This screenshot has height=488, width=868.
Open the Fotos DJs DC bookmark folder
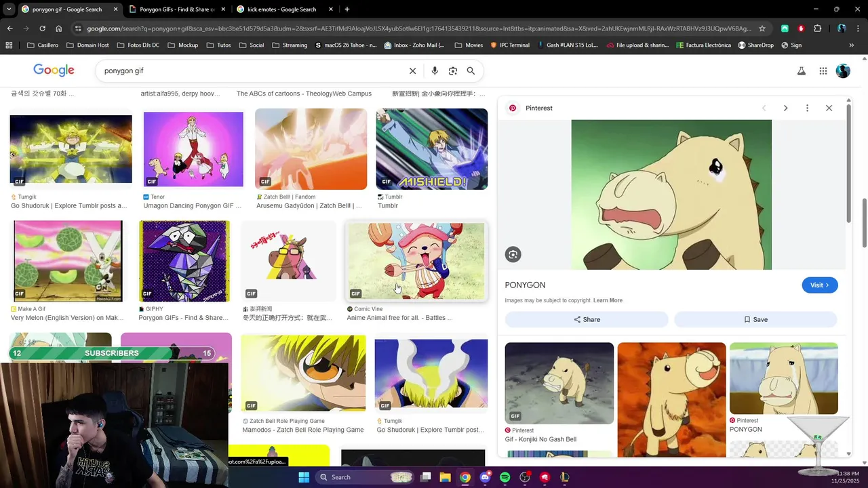pyautogui.click(x=138, y=45)
